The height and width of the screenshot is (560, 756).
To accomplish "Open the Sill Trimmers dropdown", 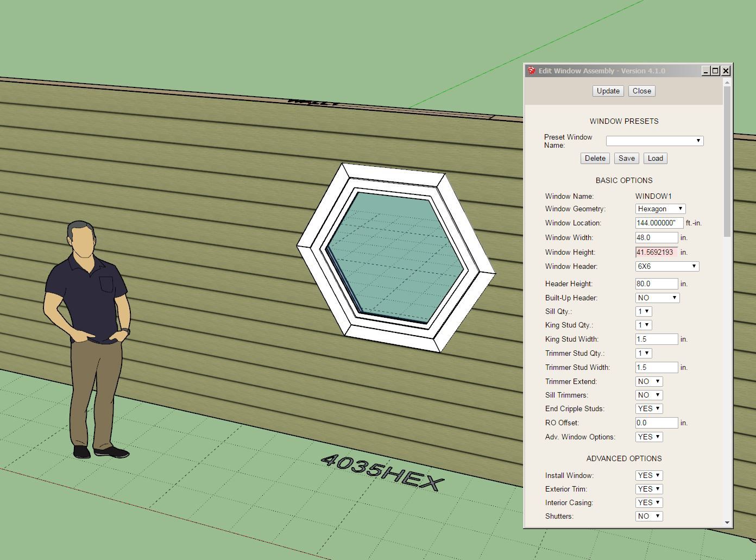I will click(x=649, y=395).
